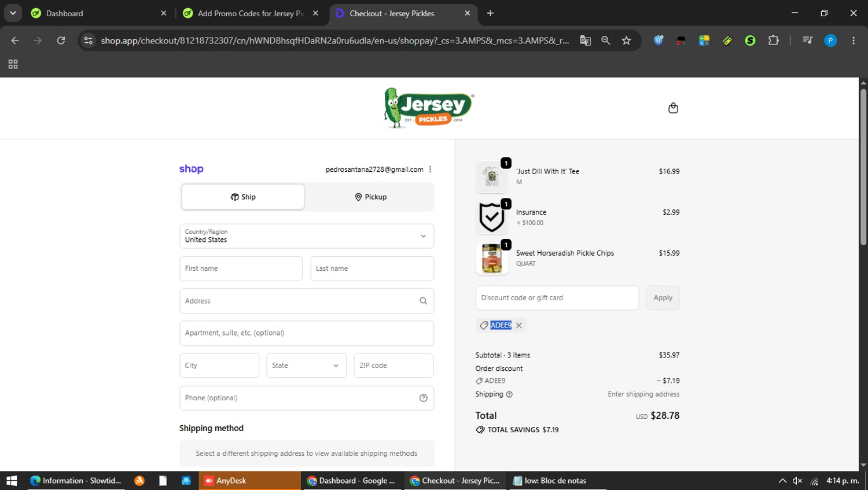Open Information - Slowtid Edge taskbar item
Viewport: 868px width, 490px height.
pos(75,481)
